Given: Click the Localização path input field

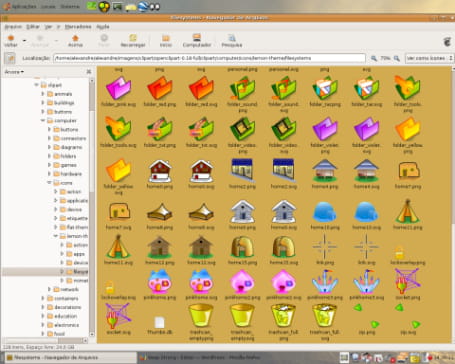Looking at the screenshot, I should pyautogui.click(x=209, y=58).
